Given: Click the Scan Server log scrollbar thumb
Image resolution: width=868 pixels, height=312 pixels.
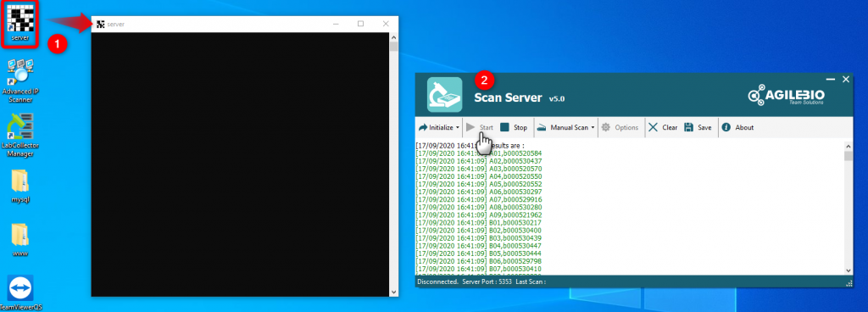Looking at the screenshot, I should pos(848,155).
